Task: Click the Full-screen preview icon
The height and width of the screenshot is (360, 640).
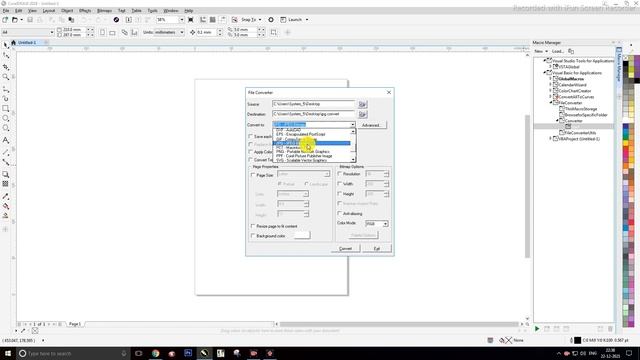Action: click(191, 20)
